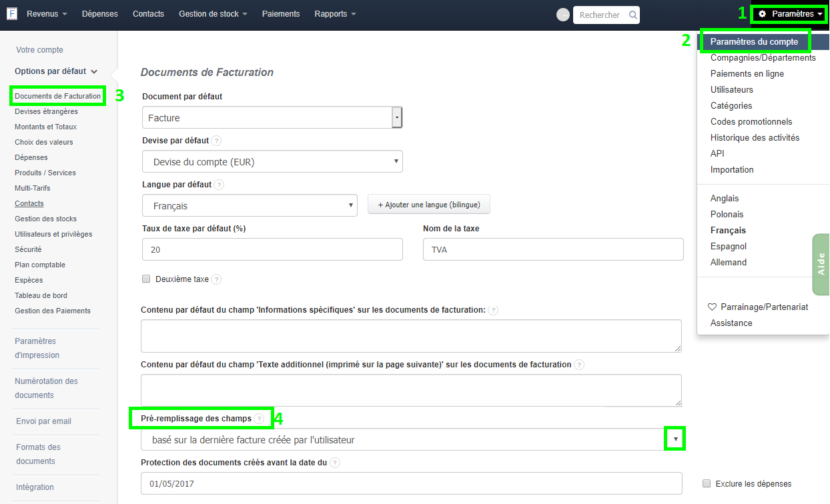Open Utilisateurs et privilèges sidebar link
830x504 pixels.
click(x=53, y=234)
